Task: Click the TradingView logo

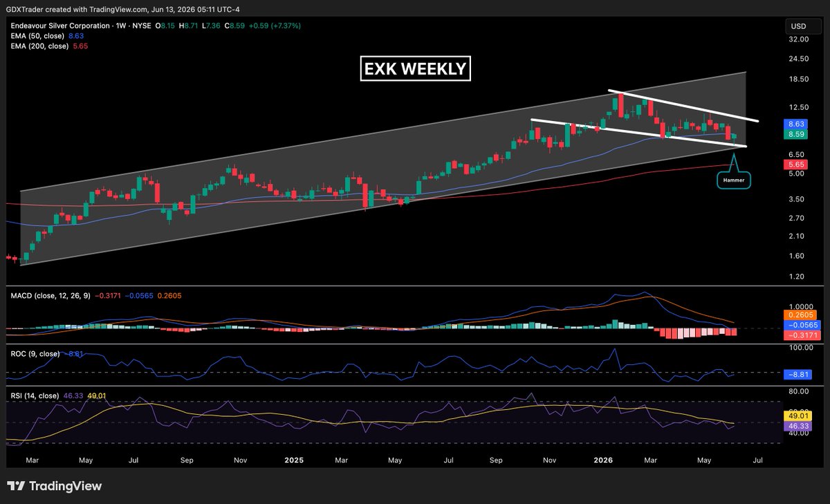Action: pos(55,486)
